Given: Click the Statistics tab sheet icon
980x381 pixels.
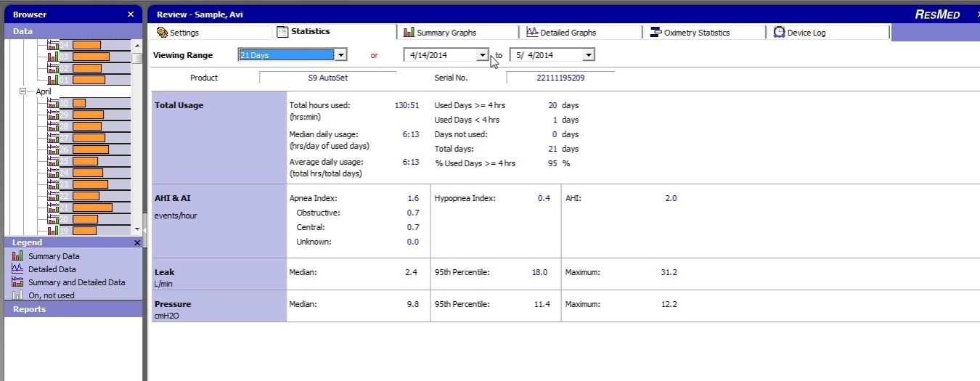Looking at the screenshot, I should [x=282, y=32].
